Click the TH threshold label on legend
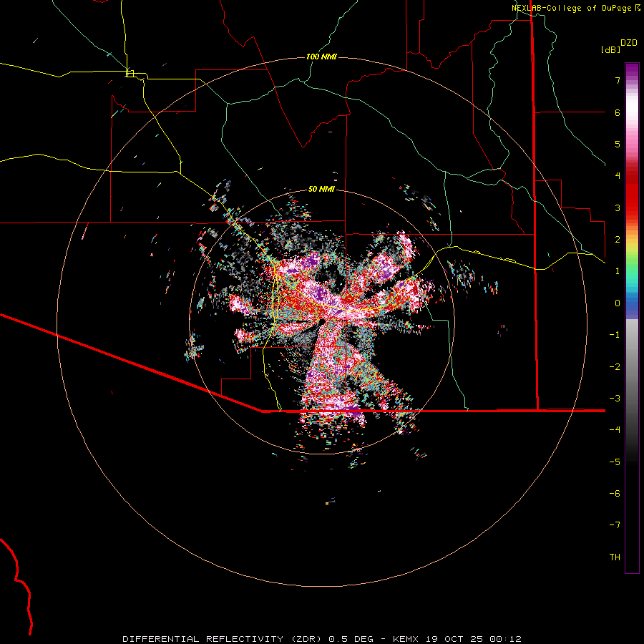 [x=615, y=557]
